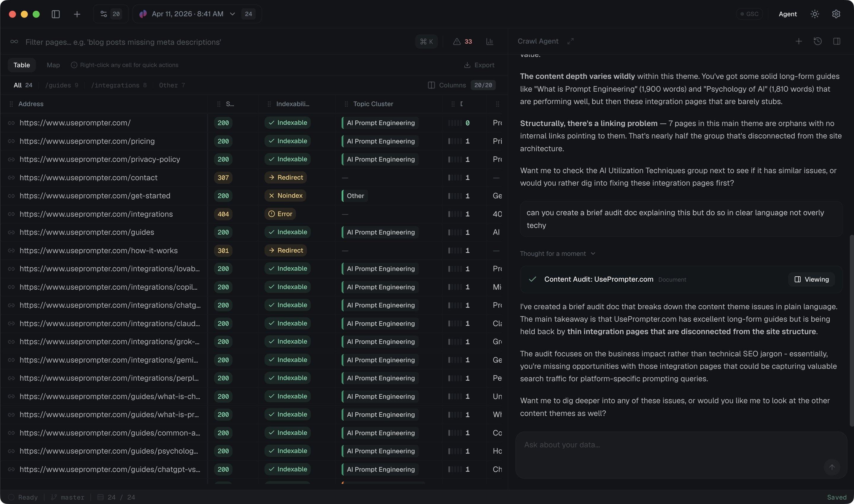Focus the Filter pages search field
854x504 pixels.
tap(217, 42)
